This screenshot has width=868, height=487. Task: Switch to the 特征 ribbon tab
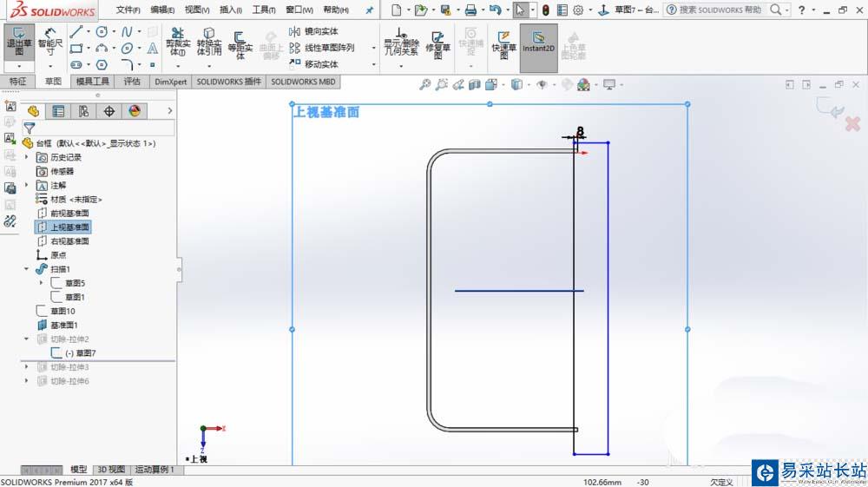17,82
